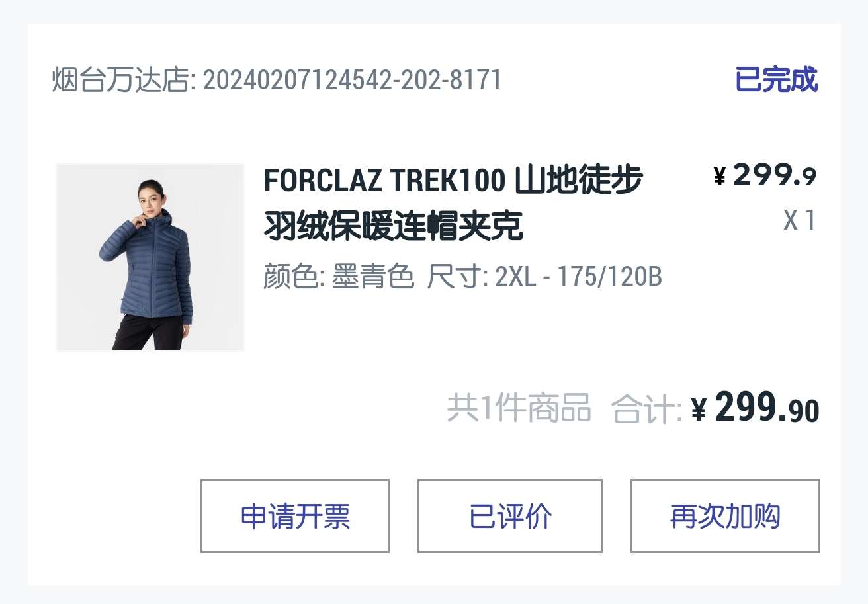Click the 羽绒保暖连帽夹克 title line
This screenshot has width=868, height=604.
click(x=393, y=226)
